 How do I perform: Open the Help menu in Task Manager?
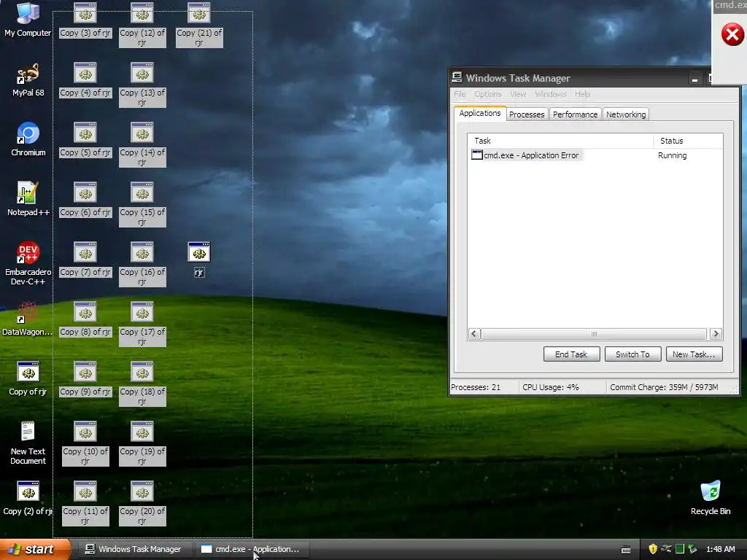582,94
